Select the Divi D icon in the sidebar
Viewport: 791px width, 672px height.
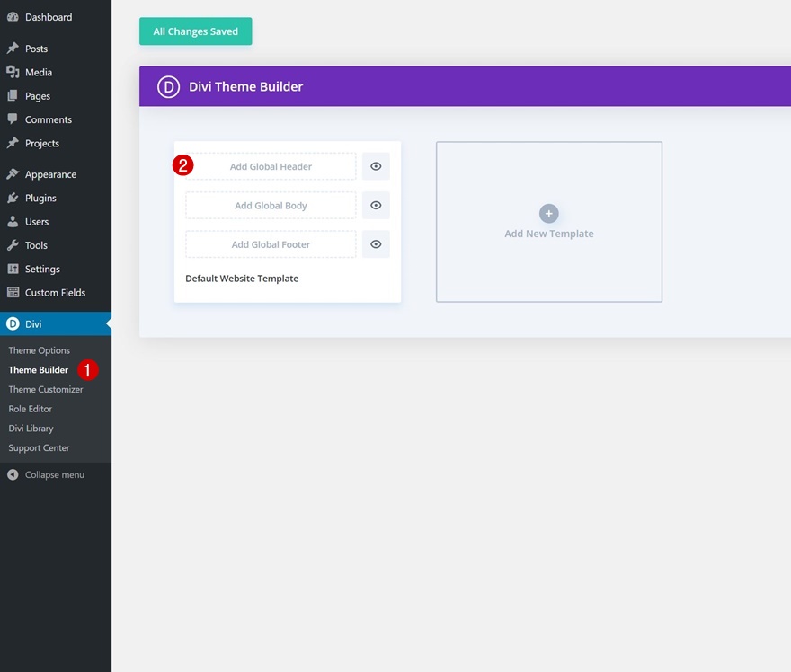[x=13, y=323]
